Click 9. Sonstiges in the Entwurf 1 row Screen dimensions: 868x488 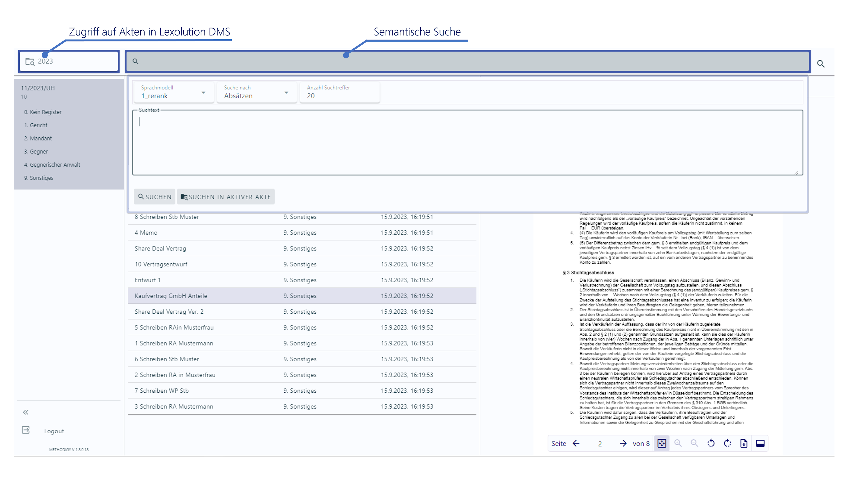pos(300,280)
